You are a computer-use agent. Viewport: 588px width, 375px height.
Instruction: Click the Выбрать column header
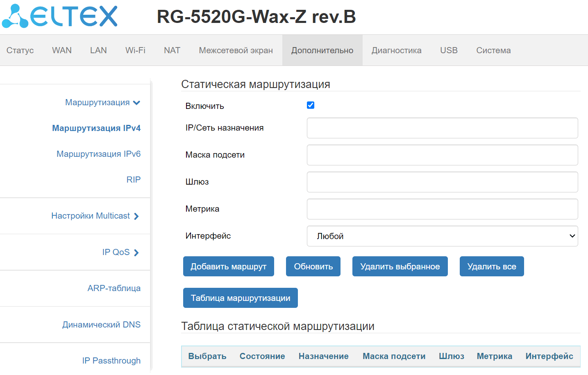click(207, 356)
